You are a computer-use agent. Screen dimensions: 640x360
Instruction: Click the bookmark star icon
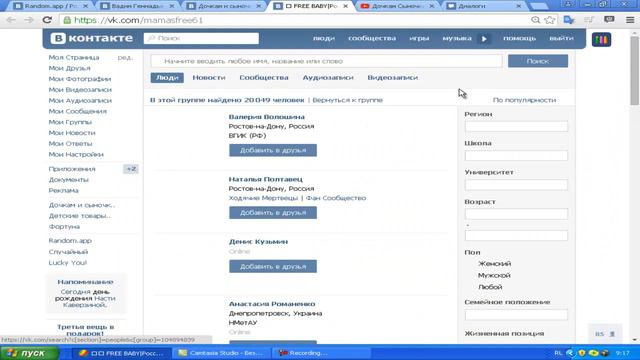point(550,20)
